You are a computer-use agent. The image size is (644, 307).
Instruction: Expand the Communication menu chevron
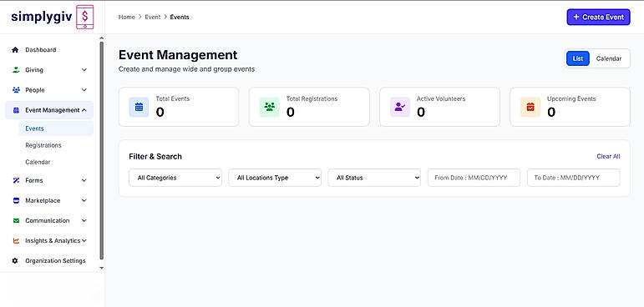(84, 220)
